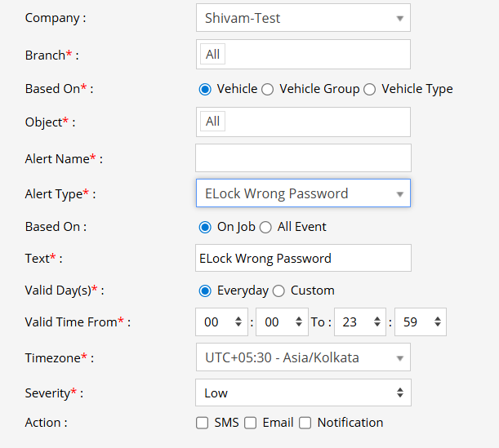This screenshot has height=448, width=499.
Task: Select the On Job radio button
Action: [205, 227]
